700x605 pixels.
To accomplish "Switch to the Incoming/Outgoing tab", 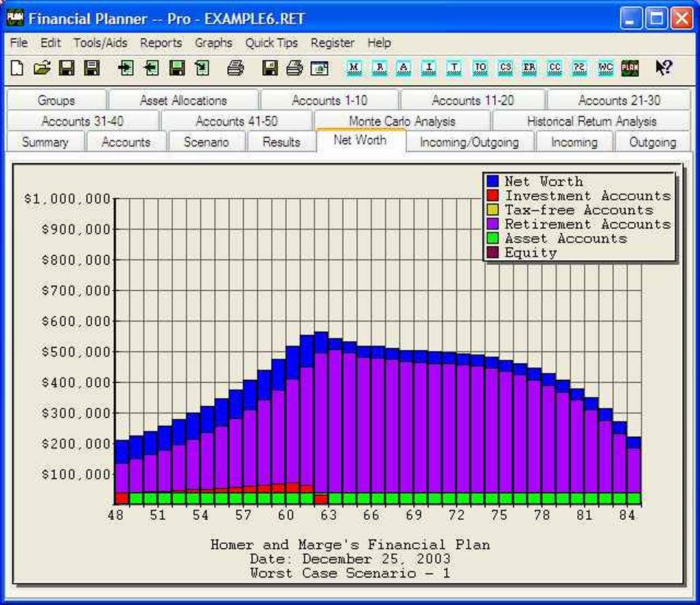I will click(469, 142).
